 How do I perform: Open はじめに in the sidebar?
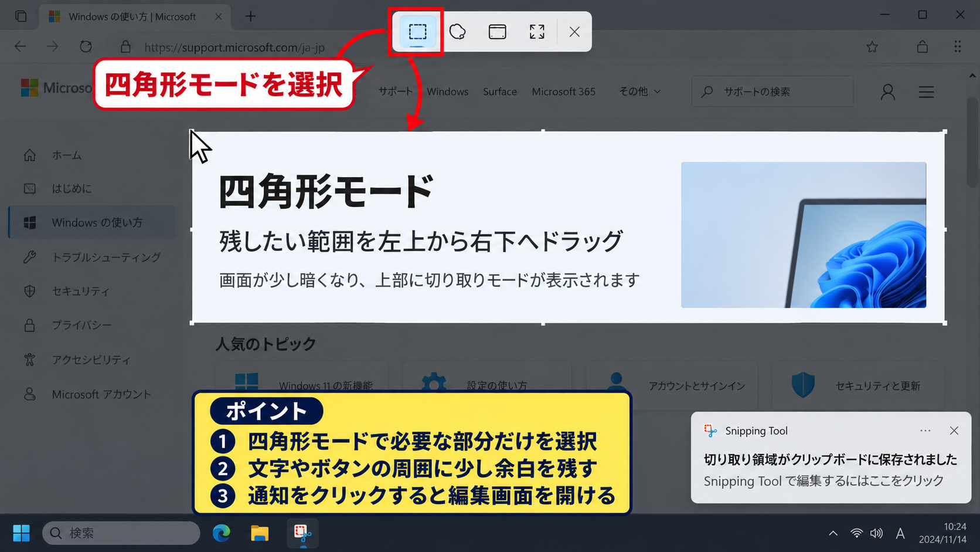pyautogui.click(x=91, y=189)
